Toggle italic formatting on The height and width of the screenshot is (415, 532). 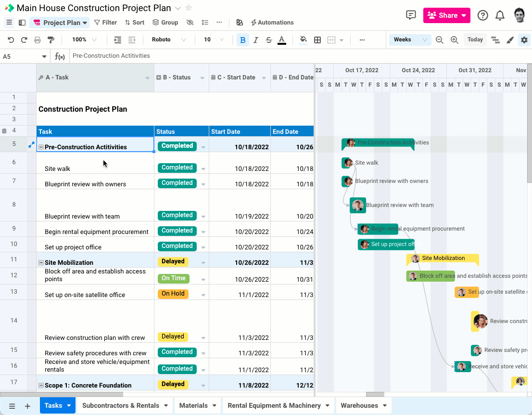coord(255,40)
